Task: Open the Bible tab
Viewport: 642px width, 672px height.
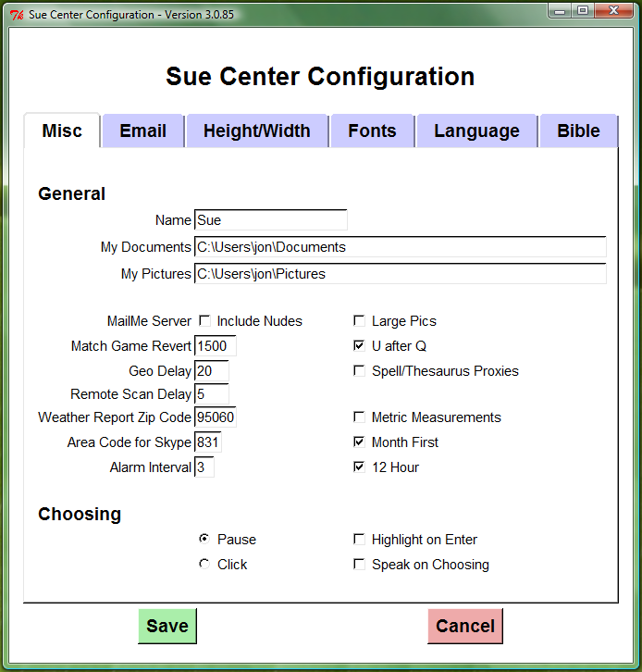Action: click(x=578, y=131)
